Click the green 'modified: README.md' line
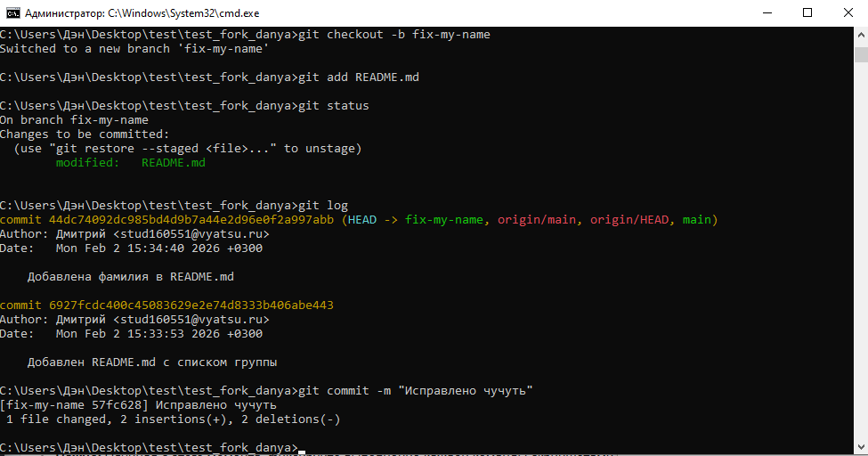The width and height of the screenshot is (868, 456). click(x=130, y=163)
